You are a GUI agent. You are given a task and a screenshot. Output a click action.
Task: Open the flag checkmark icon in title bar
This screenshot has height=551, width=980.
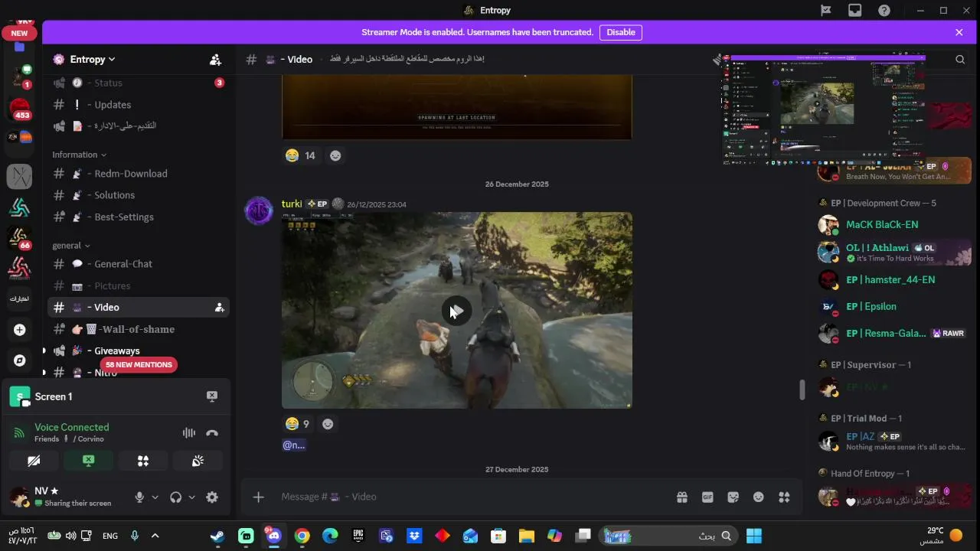[x=826, y=10]
